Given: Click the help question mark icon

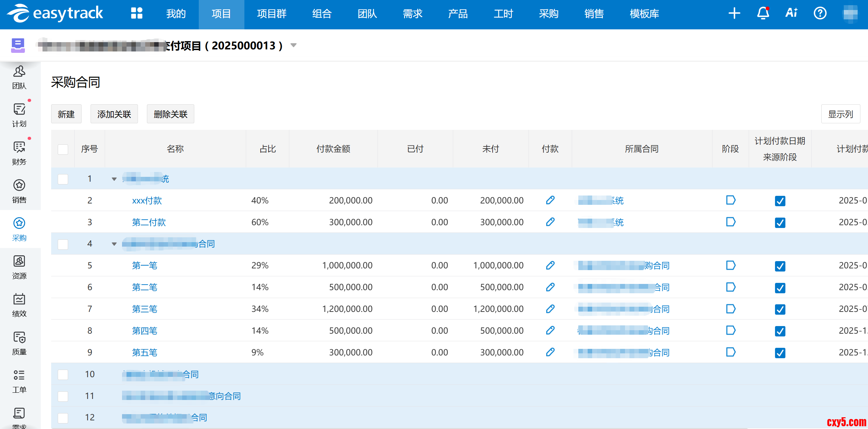Looking at the screenshot, I should tap(820, 13).
